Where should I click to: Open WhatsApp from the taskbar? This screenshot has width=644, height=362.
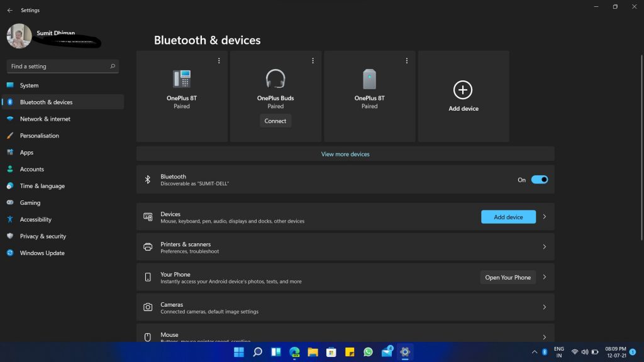point(367,353)
